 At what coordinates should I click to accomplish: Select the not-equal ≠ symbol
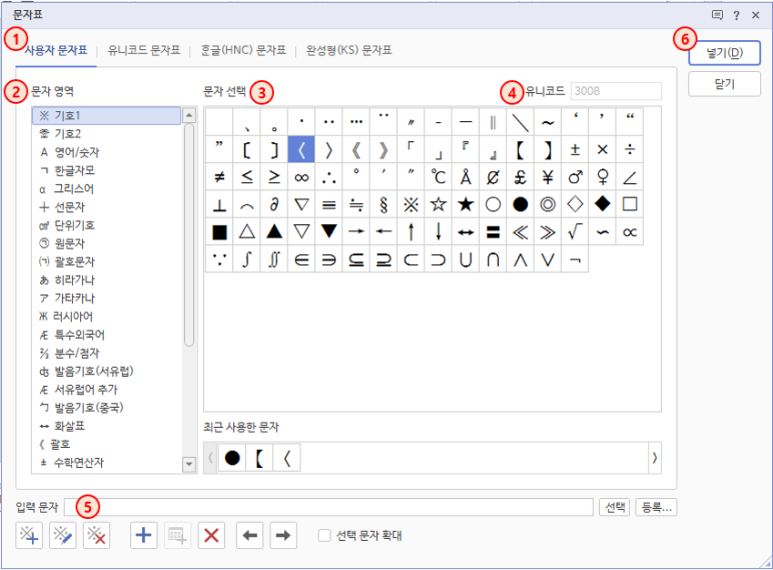(x=219, y=177)
